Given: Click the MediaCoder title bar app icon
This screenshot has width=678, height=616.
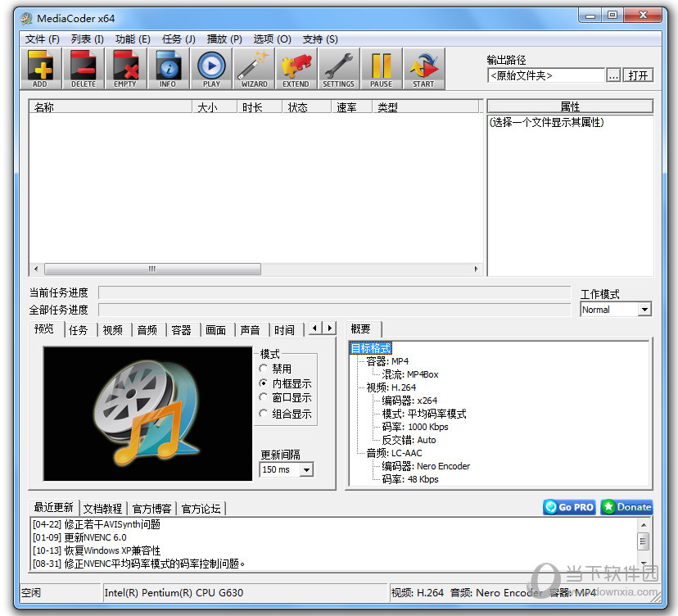Looking at the screenshot, I should (x=26, y=19).
